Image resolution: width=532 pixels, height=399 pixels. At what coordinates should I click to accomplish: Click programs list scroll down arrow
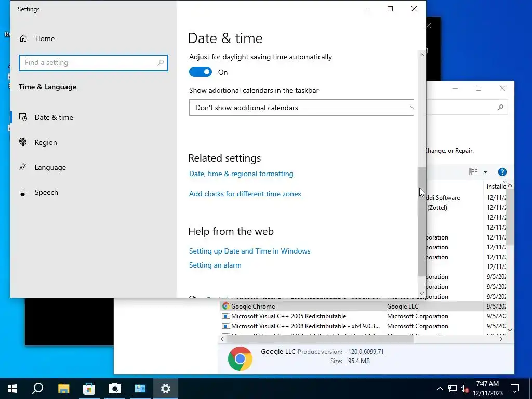(x=510, y=330)
